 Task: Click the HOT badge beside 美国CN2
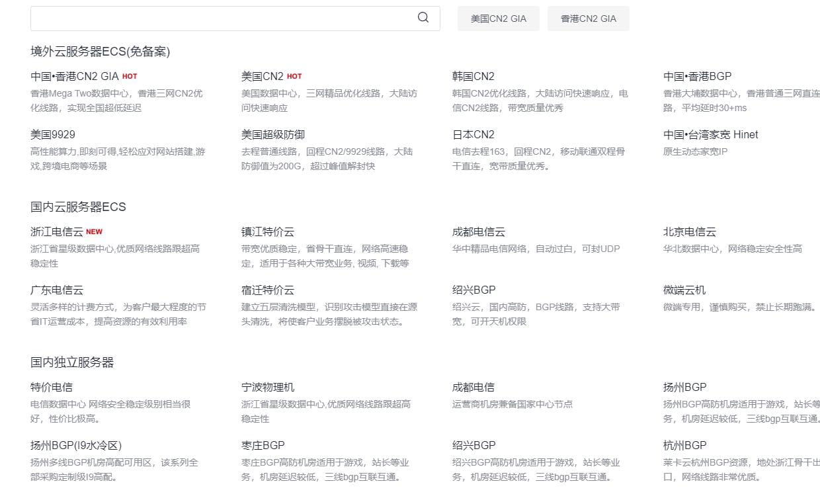point(294,75)
